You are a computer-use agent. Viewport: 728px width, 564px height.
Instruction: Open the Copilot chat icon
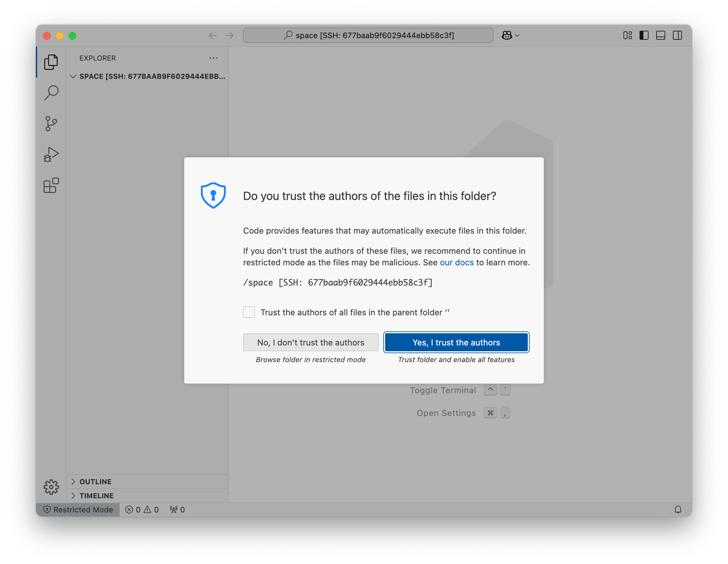point(507,35)
